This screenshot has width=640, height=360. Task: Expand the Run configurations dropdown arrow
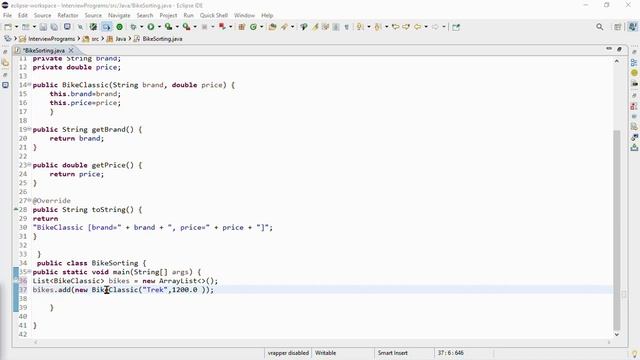coord(159,27)
